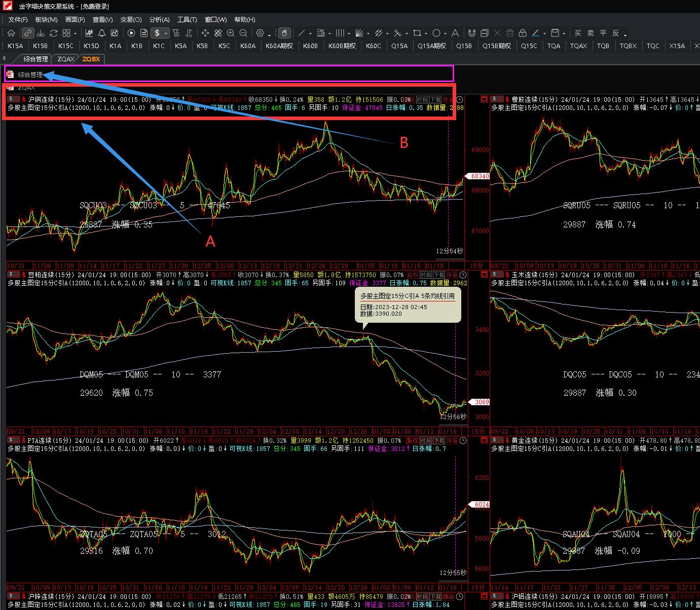This screenshot has height=610, width=700.
Task: Click the settings gear icon
Action: [260, 33]
